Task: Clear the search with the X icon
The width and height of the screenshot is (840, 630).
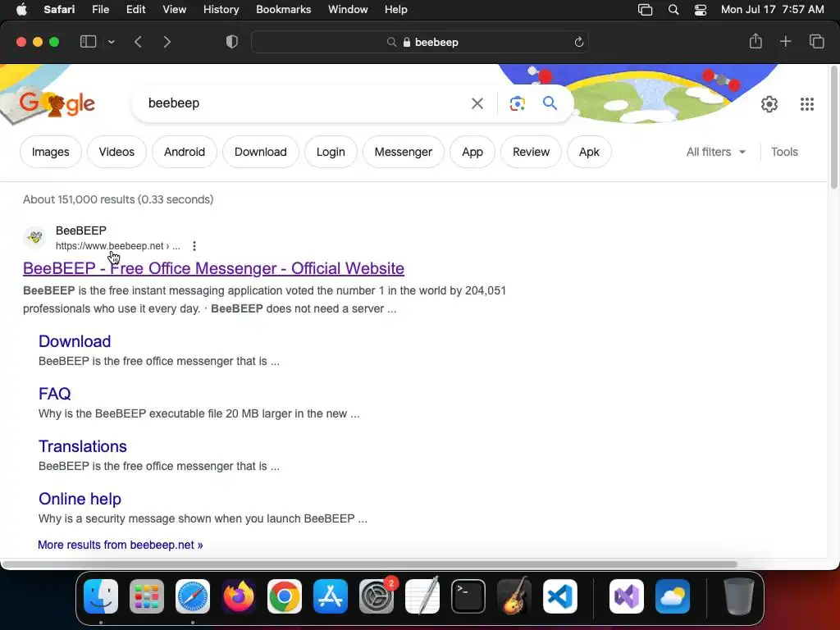Action: (x=477, y=103)
